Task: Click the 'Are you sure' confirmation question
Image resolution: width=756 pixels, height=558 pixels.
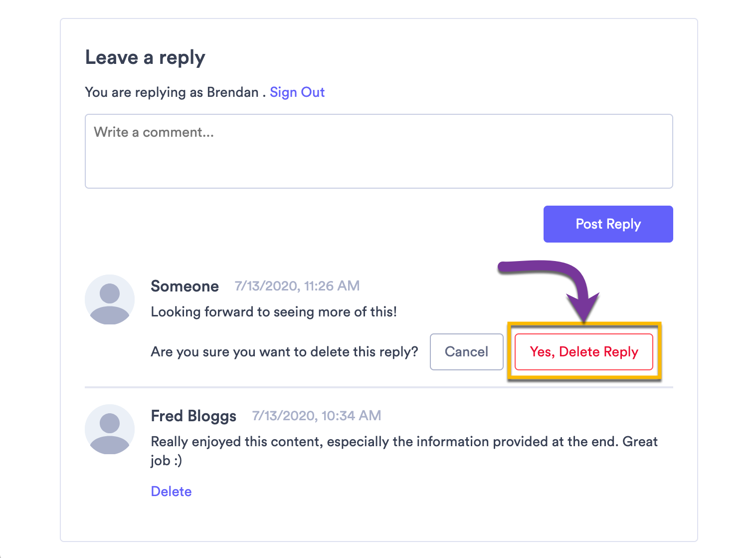Action: (x=284, y=352)
